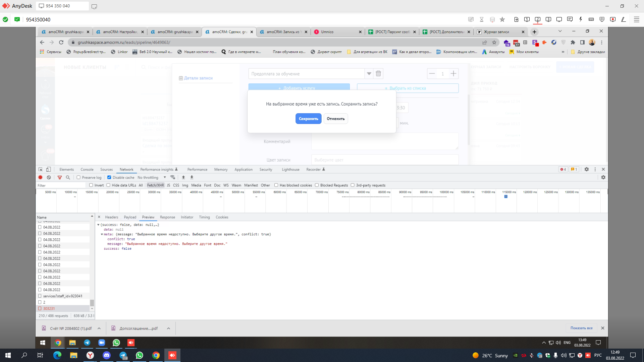Open the No throttling dropdown
The height and width of the screenshot is (362, 644).
pos(152,177)
